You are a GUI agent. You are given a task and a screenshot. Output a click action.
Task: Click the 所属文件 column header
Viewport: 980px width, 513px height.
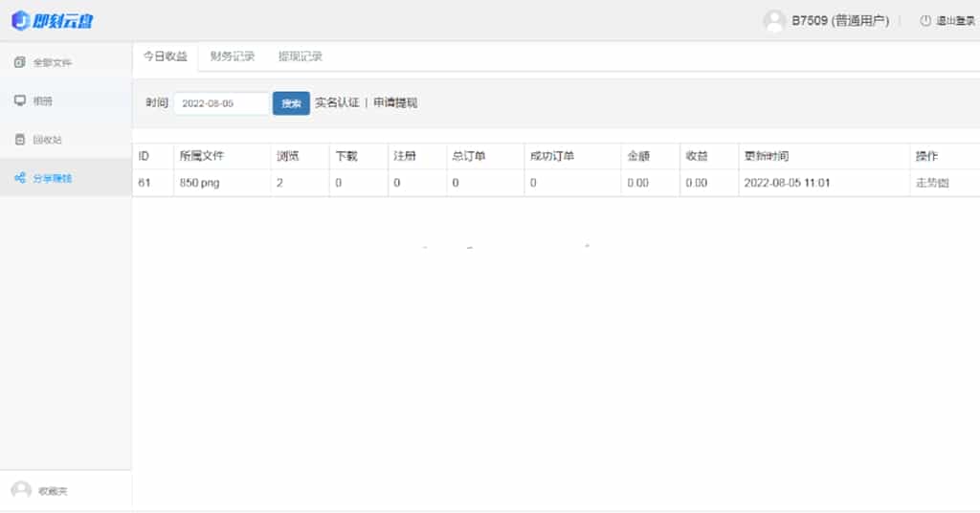click(222, 156)
